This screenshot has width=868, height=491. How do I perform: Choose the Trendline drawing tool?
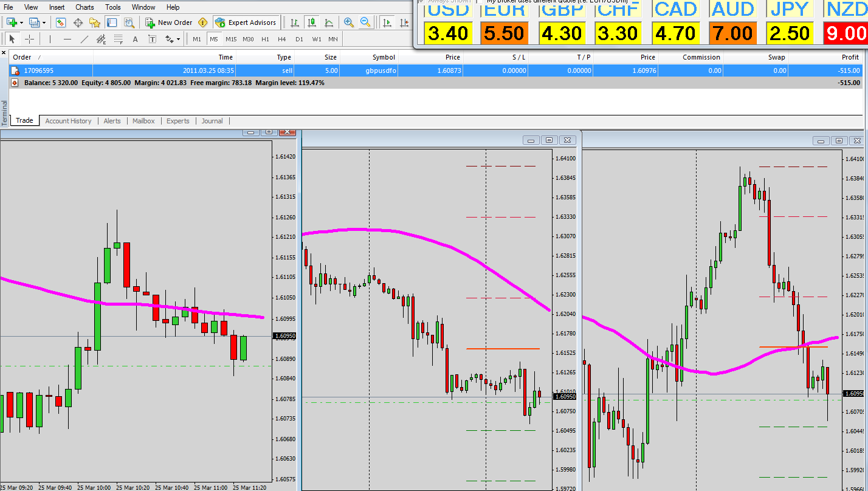click(84, 39)
